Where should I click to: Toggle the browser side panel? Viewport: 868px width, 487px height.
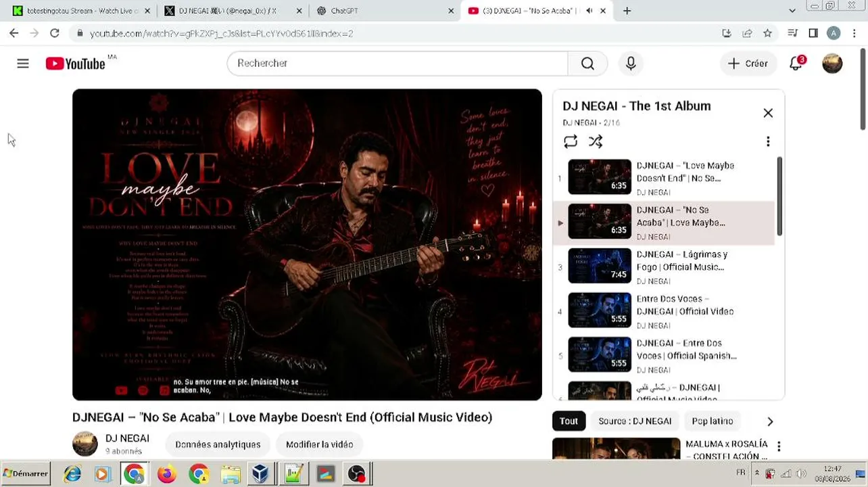[x=813, y=33]
